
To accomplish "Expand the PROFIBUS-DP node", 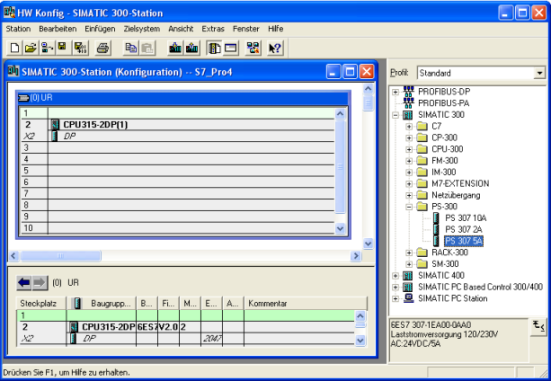I will (395, 92).
